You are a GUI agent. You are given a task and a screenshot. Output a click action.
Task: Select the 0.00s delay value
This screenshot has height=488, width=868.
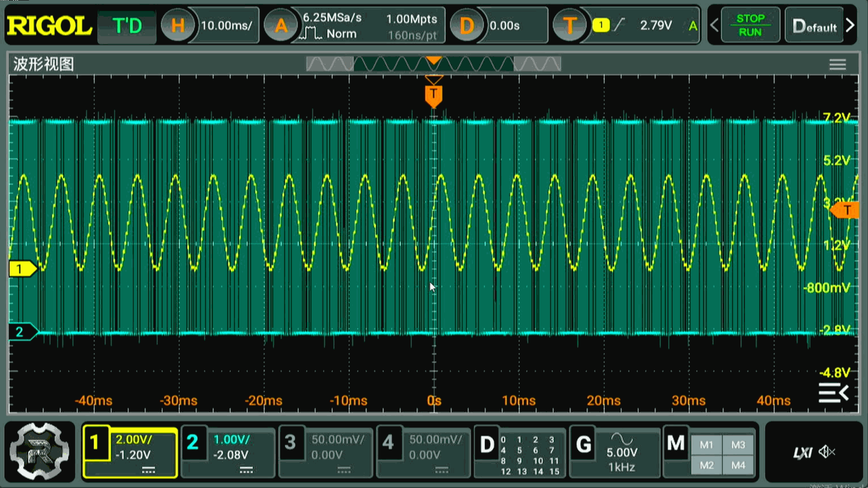coord(505,26)
